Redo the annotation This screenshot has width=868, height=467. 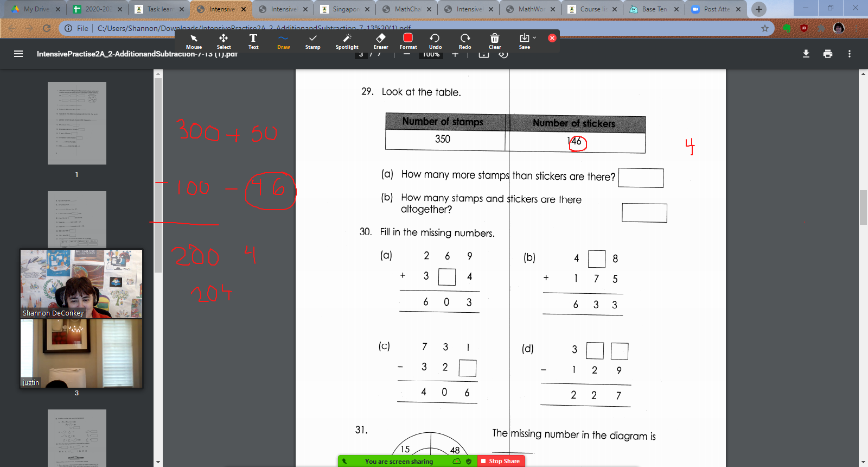[465, 41]
